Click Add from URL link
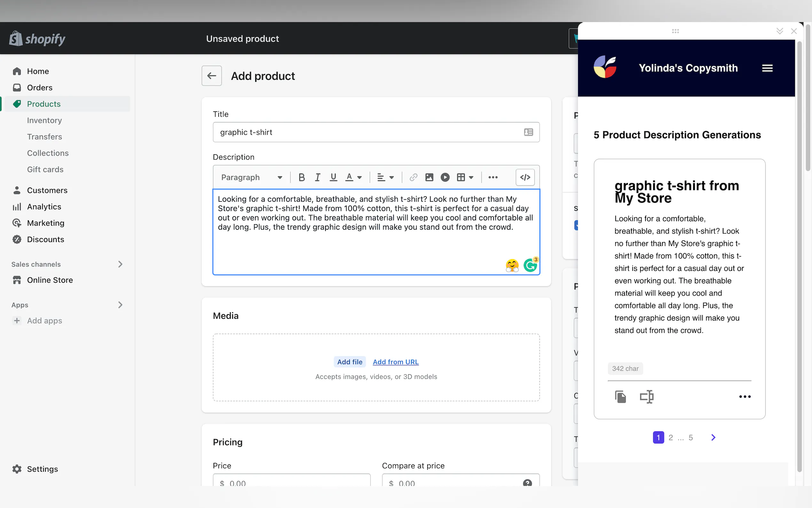The width and height of the screenshot is (812, 508). click(x=395, y=362)
